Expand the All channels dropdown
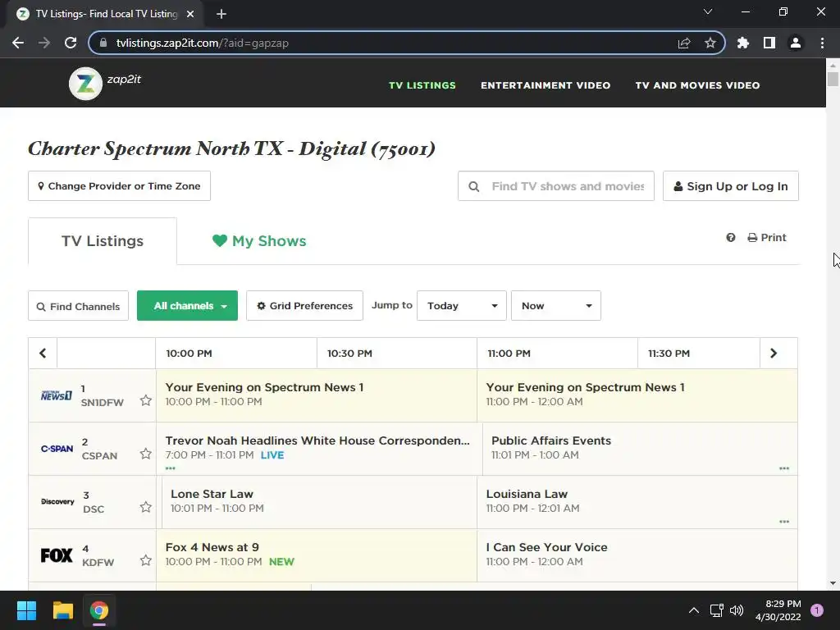Viewport: 840px width, 630px height. (x=188, y=306)
